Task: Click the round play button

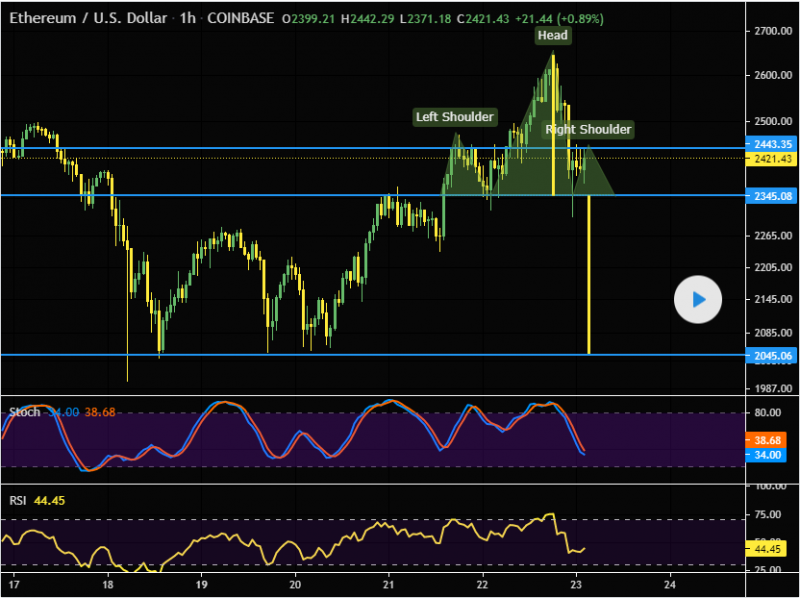Action: tap(698, 298)
